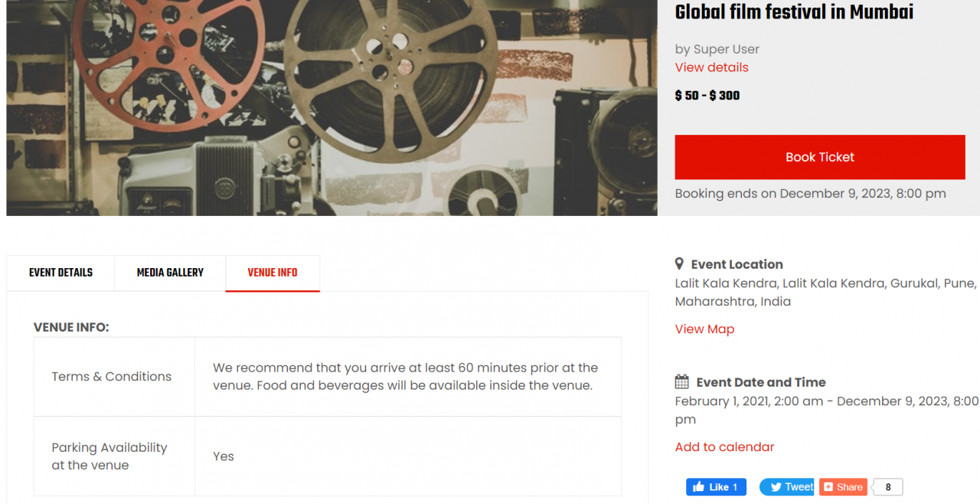The width and height of the screenshot is (980, 504).
Task: Click the $ 50 - $ 300 price range
Action: coord(707,96)
